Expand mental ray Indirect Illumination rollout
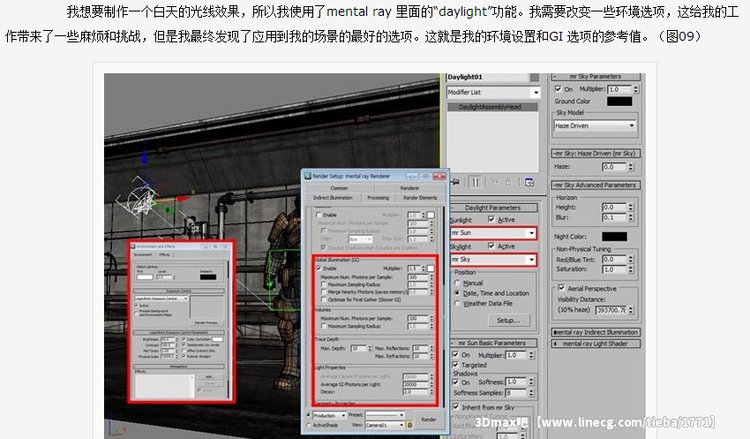This screenshot has width=750, height=439. (x=596, y=332)
